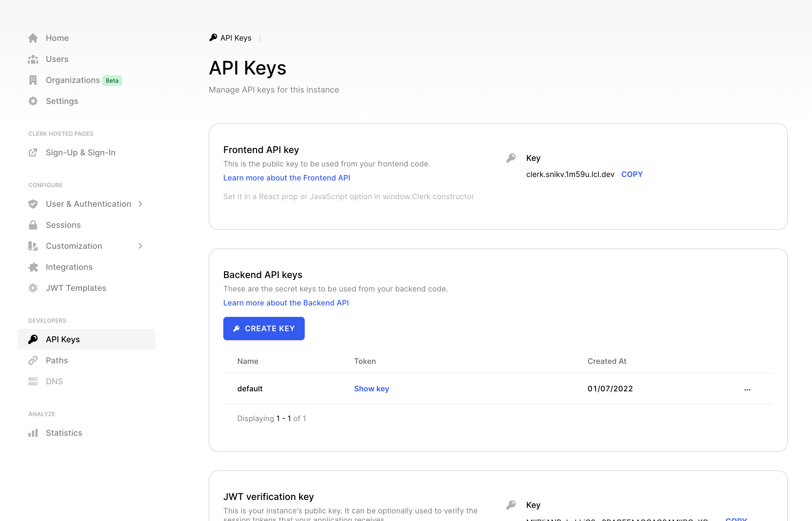Click the clerk.snikv.1m59u.lcl.dev key value
812x521 pixels.
pyautogui.click(x=570, y=174)
